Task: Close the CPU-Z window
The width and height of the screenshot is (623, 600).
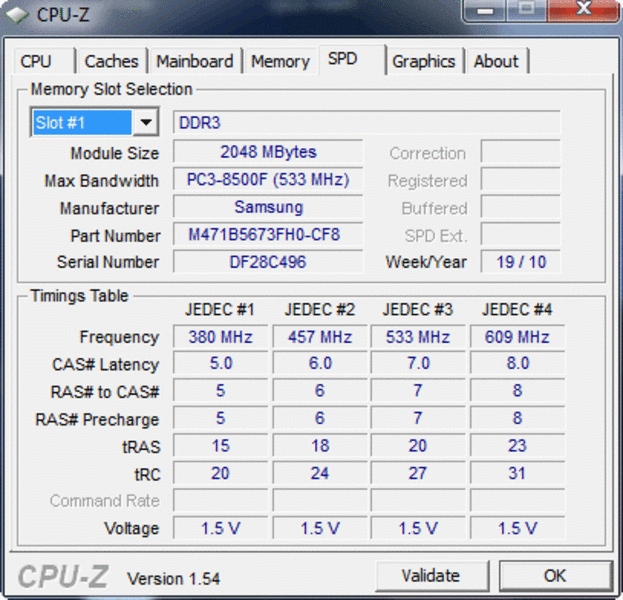Action: 583,10
